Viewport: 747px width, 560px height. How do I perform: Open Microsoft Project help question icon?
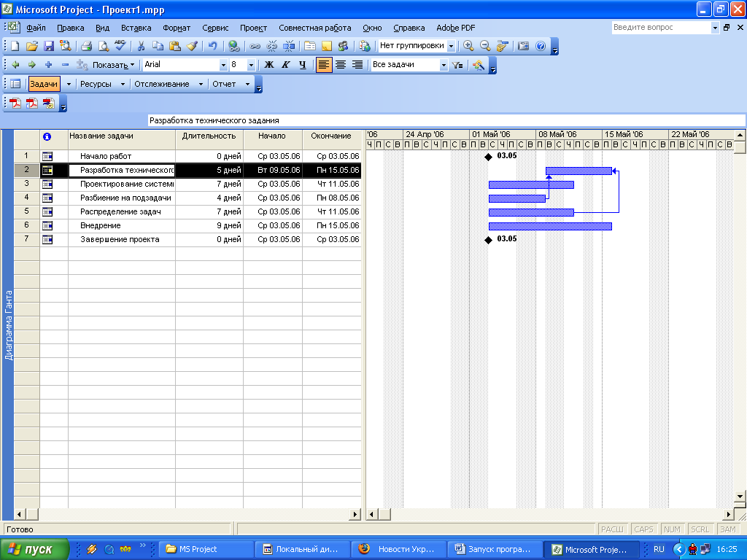tap(541, 46)
